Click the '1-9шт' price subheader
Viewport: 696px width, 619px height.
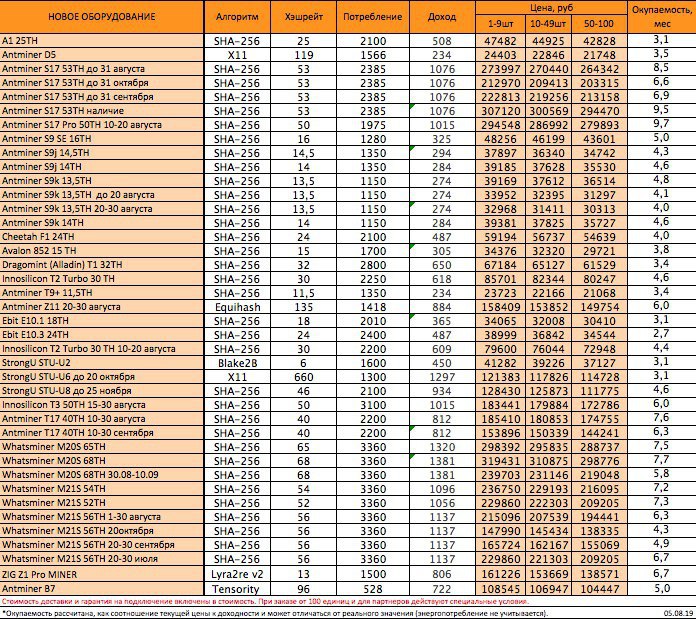point(500,24)
